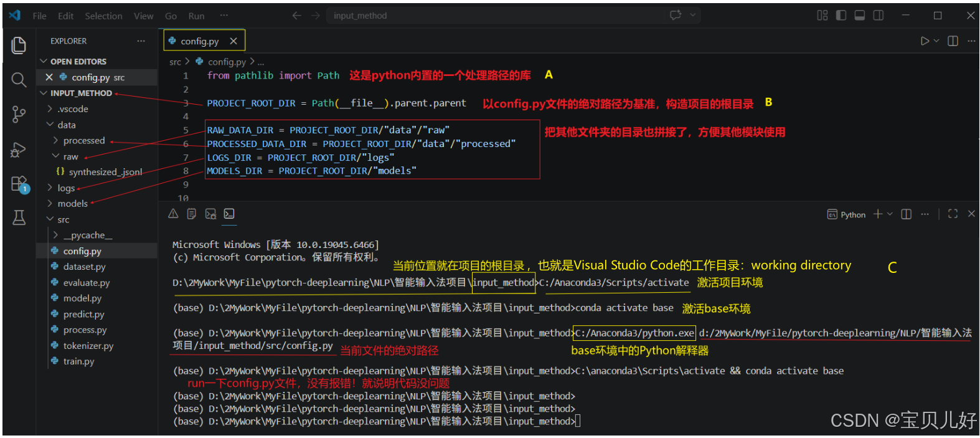980x438 pixels.
Task: Open tokenizer.py in the explorer
Action: pyautogui.click(x=97, y=345)
